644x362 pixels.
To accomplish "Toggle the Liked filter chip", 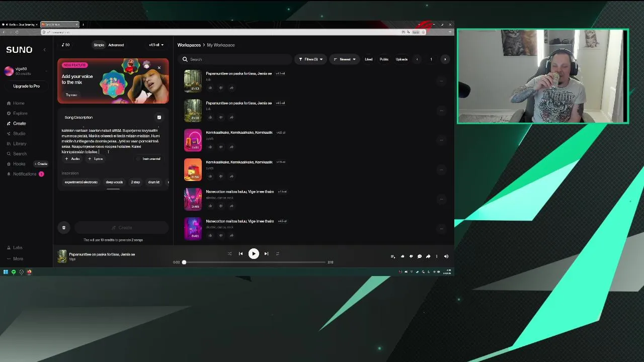I will (x=369, y=59).
